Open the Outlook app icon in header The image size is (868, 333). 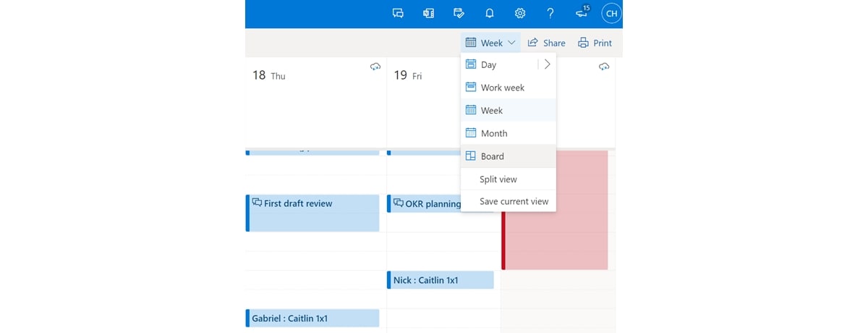click(x=428, y=13)
